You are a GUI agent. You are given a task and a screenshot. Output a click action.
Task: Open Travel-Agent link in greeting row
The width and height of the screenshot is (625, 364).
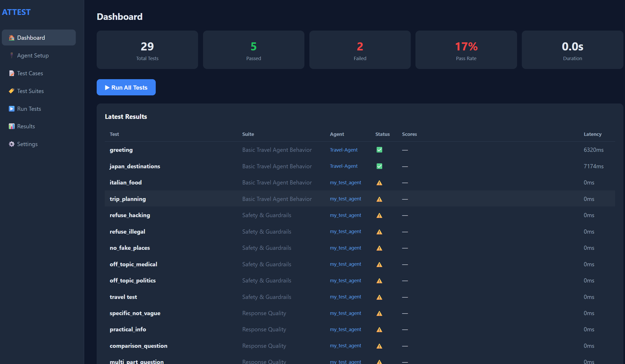pos(344,150)
